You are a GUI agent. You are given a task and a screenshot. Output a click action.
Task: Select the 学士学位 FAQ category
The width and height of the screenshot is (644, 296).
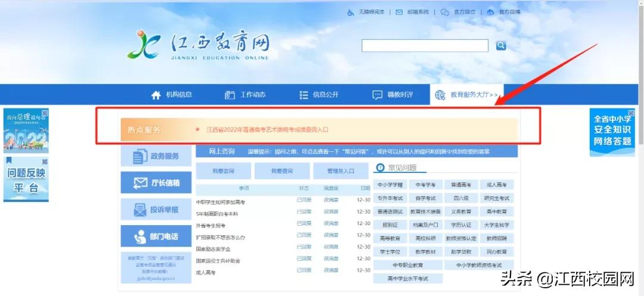click(x=390, y=252)
